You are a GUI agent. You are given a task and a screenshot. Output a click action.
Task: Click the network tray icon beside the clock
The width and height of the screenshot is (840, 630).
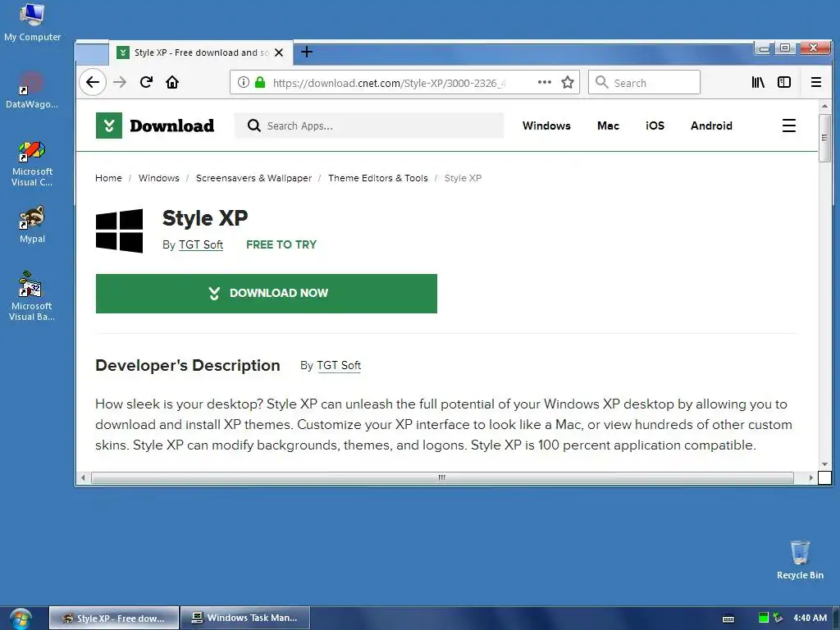coord(778,618)
